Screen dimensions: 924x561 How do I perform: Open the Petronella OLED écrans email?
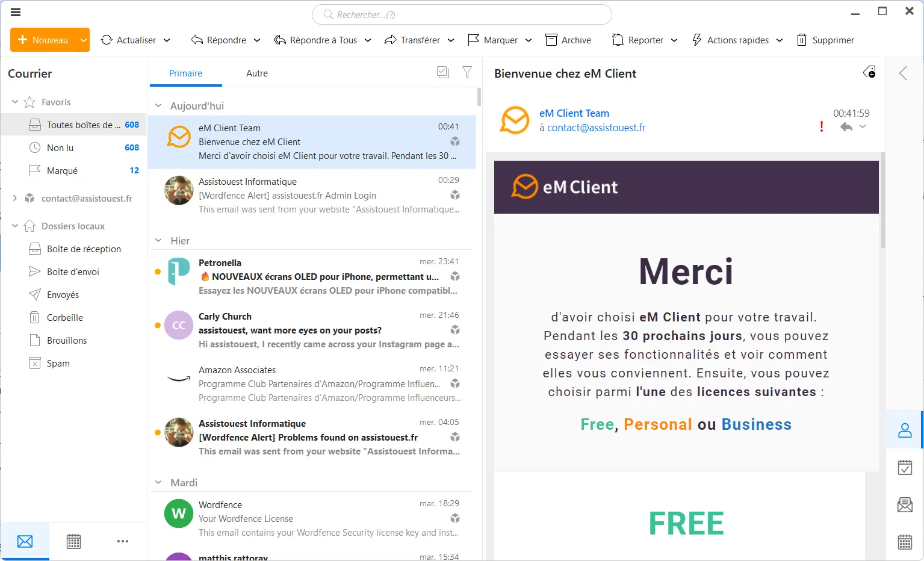coord(312,277)
